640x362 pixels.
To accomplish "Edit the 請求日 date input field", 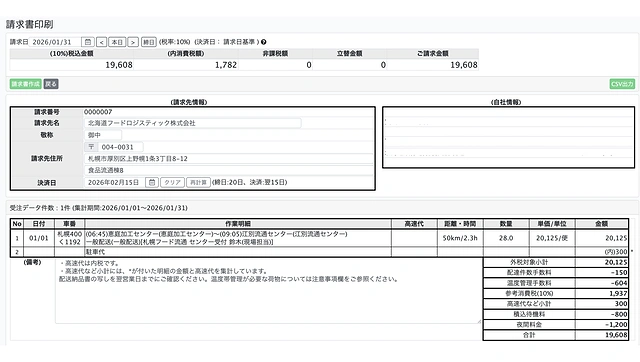I will 55,42.
